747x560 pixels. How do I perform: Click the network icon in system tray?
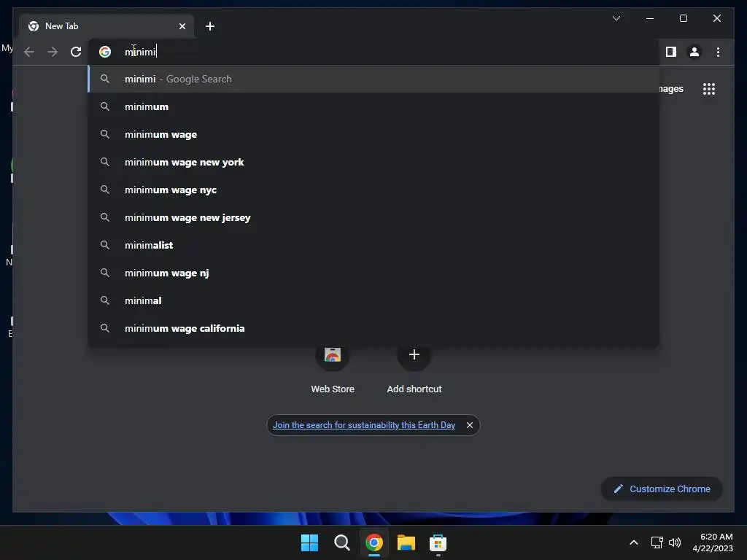pos(657,542)
